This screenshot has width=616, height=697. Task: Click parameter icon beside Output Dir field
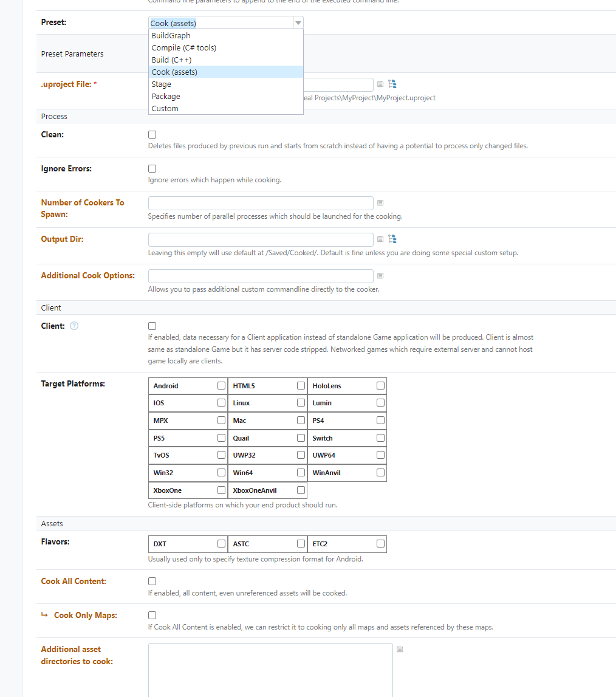380,239
